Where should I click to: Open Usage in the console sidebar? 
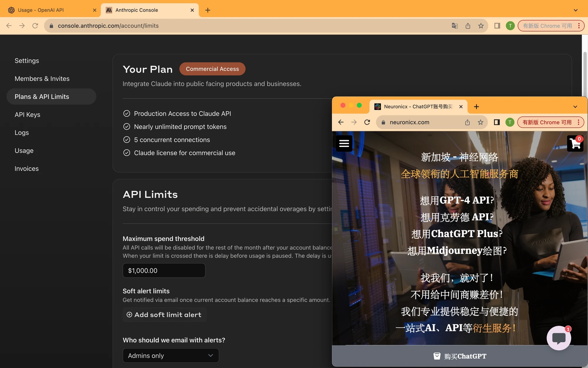click(24, 150)
